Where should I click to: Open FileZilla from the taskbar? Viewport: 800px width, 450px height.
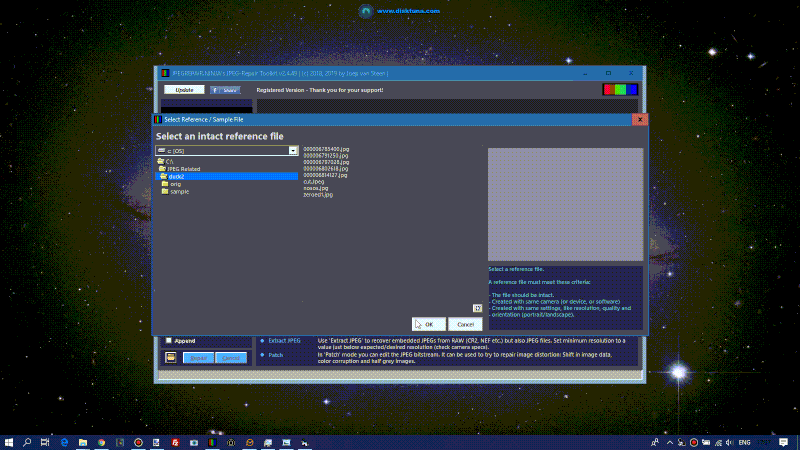click(175, 442)
